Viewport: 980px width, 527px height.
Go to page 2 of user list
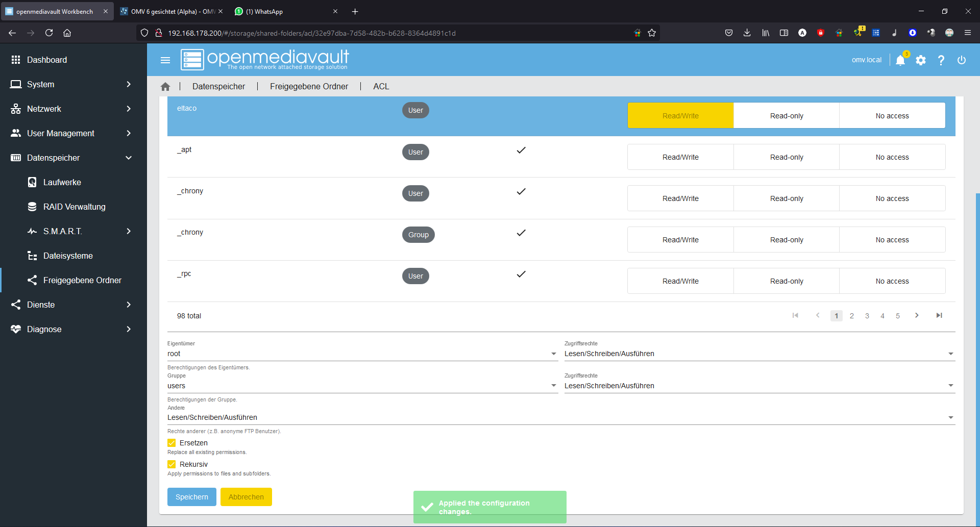(851, 316)
